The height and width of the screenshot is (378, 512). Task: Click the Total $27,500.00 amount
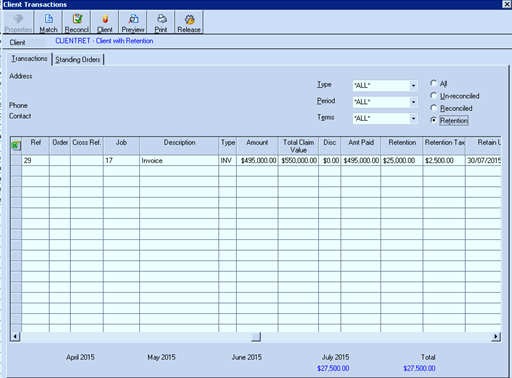[419, 368]
